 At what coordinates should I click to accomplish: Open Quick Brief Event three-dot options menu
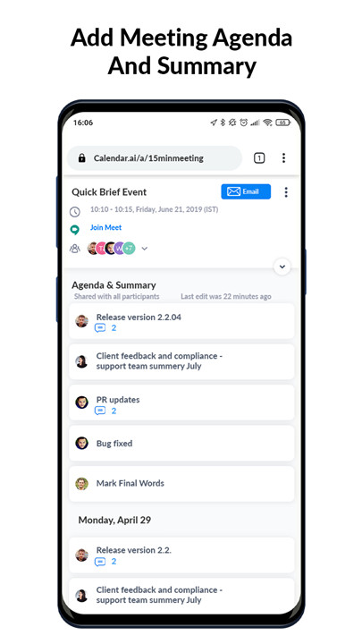(x=286, y=191)
